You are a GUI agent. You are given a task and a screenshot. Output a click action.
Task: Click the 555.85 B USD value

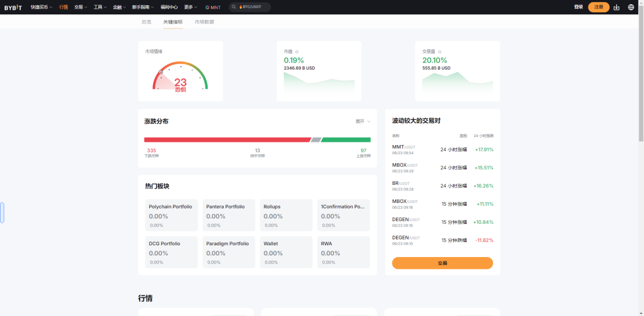(x=436, y=68)
